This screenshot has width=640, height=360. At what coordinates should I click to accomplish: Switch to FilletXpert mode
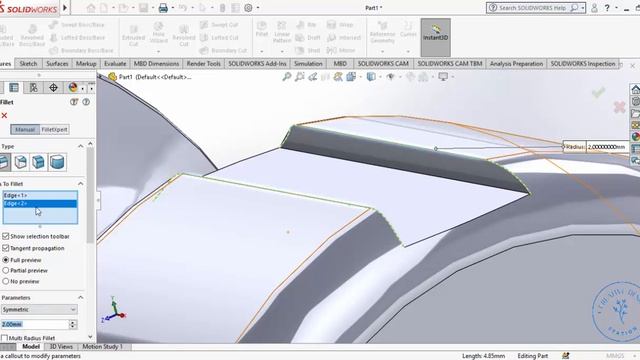(54, 129)
